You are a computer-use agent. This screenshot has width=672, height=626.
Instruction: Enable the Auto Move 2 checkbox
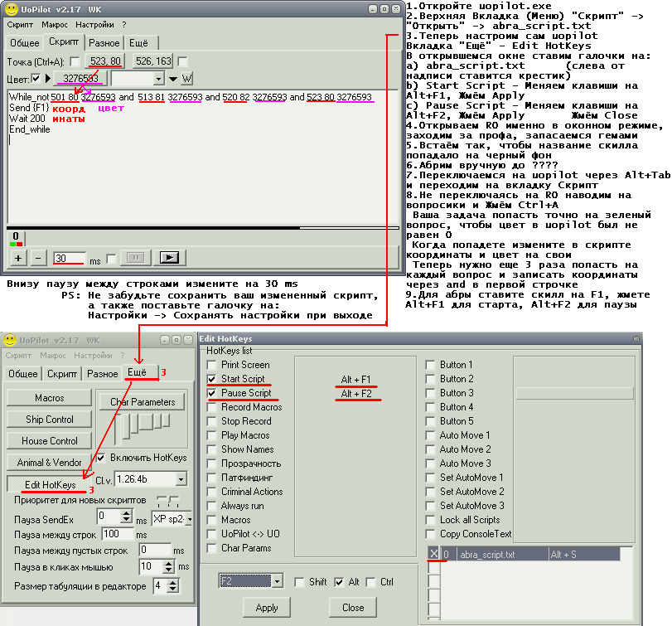(430, 449)
